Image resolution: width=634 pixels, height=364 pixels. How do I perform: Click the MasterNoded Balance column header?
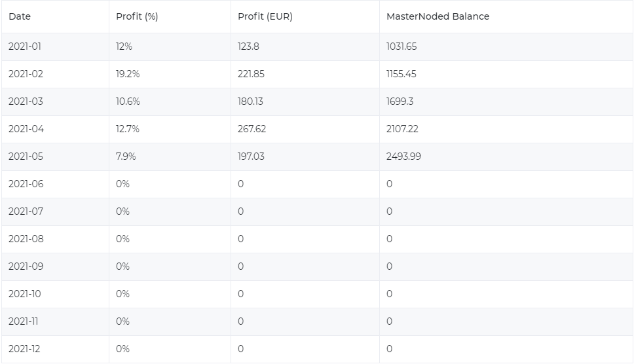tap(438, 16)
